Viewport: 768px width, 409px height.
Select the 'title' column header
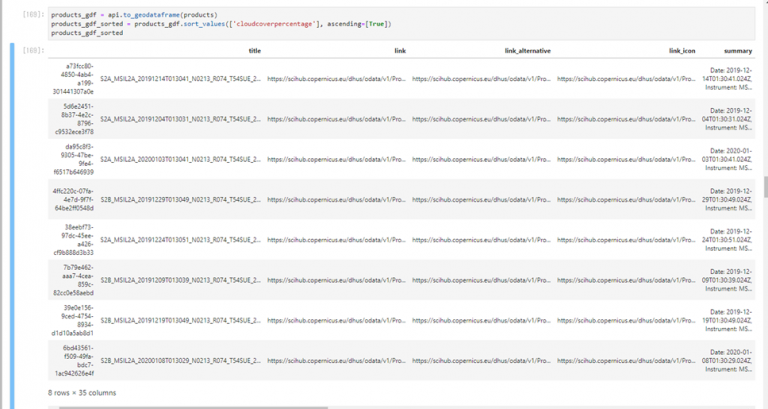click(255, 50)
